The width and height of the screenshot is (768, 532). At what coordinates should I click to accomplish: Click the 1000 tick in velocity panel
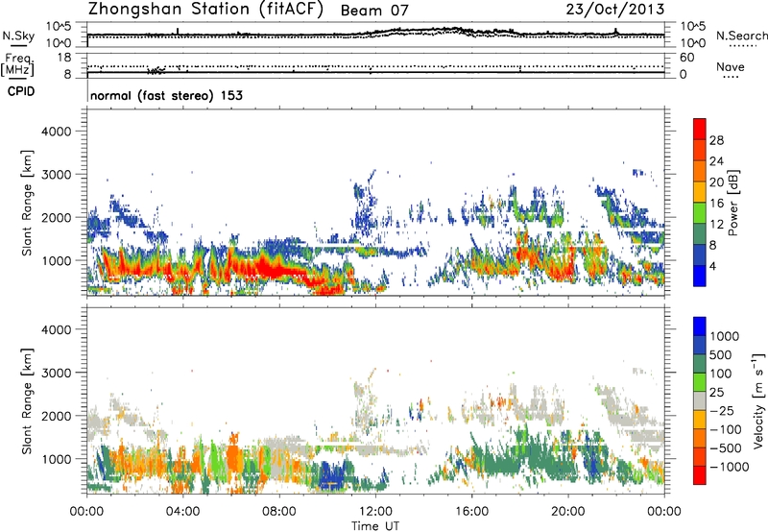pos(56,459)
